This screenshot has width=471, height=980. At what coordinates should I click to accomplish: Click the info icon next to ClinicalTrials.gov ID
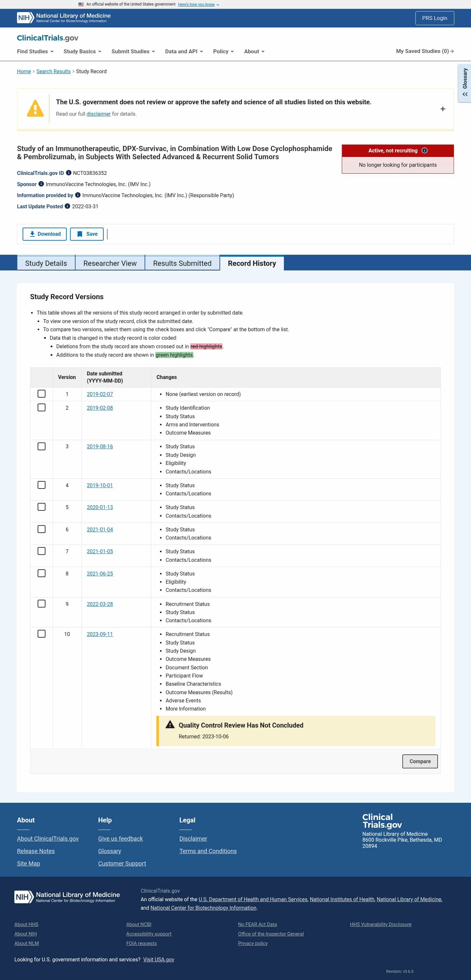coord(68,173)
